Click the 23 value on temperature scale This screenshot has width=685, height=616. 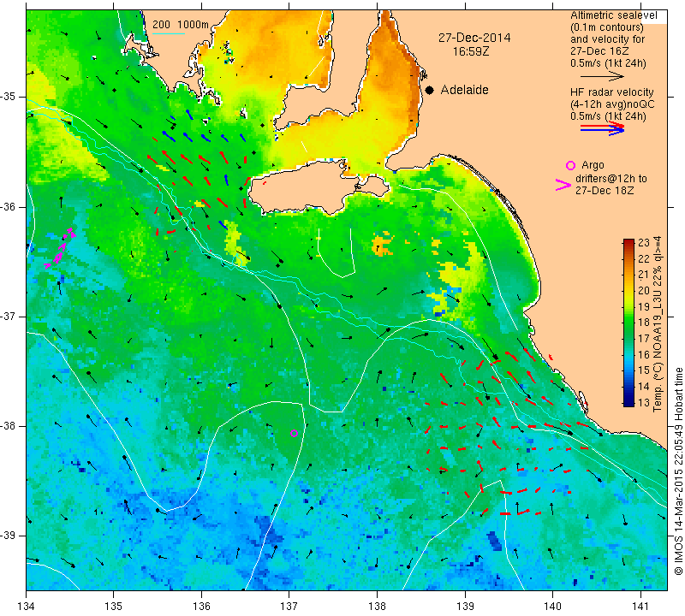(x=644, y=243)
